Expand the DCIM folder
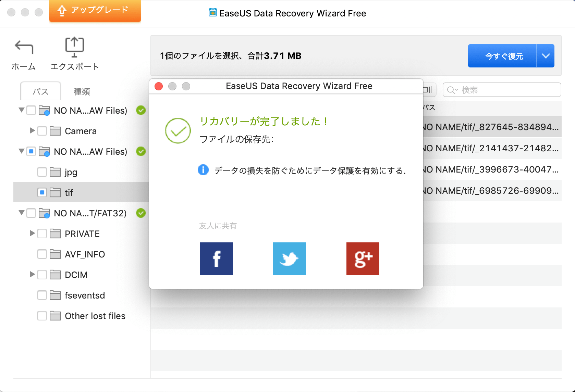Screen dimensions: 575x392 [x=33, y=274]
